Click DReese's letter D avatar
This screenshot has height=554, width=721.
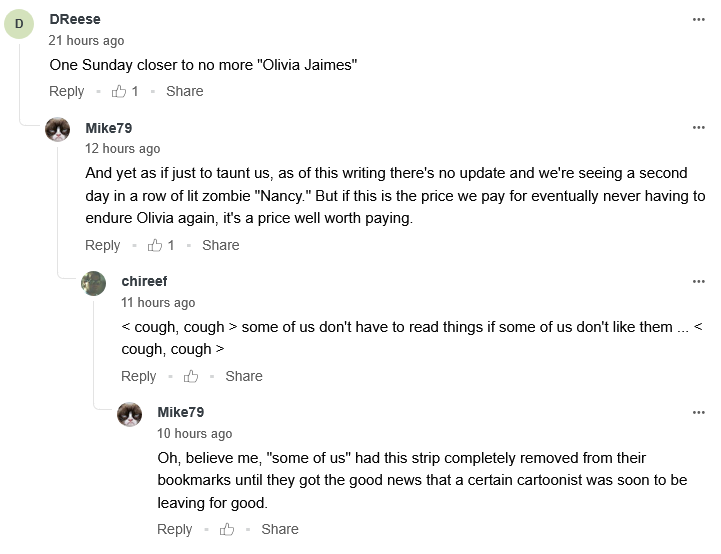tap(19, 23)
